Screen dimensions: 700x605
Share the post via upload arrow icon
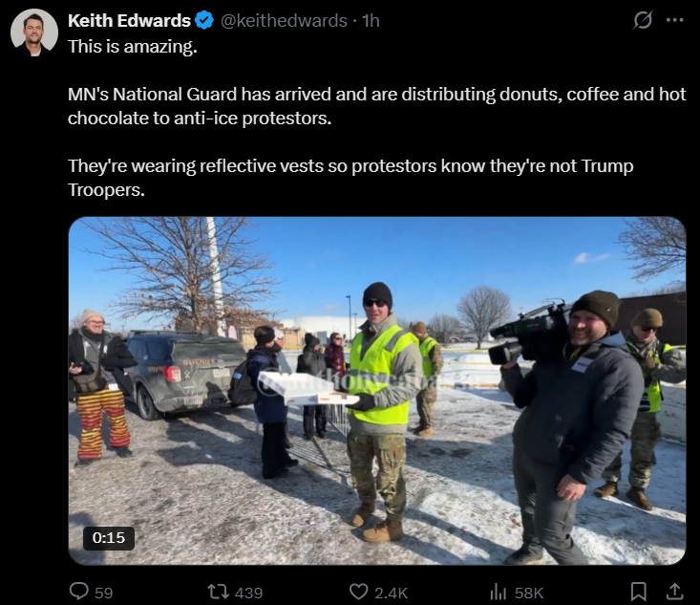pos(674,592)
